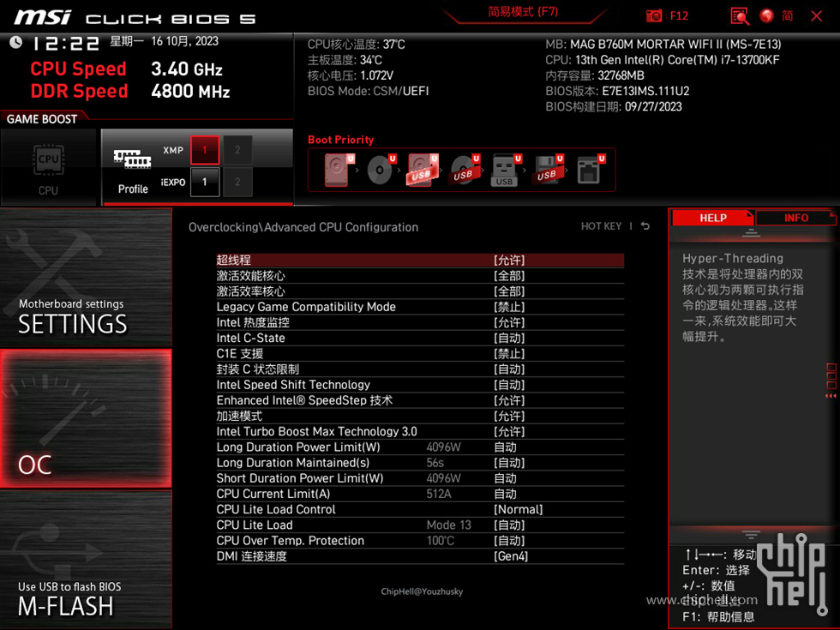Click the memory Profile RAM icon
The height and width of the screenshot is (630, 840).
[x=132, y=159]
